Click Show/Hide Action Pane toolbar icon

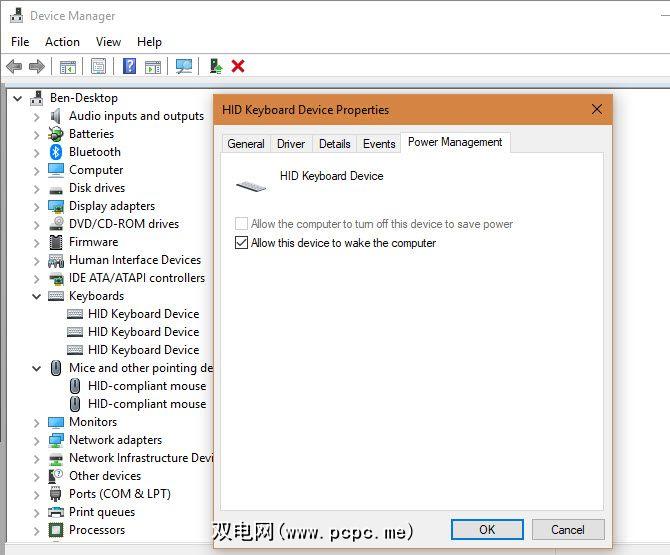coord(153,67)
